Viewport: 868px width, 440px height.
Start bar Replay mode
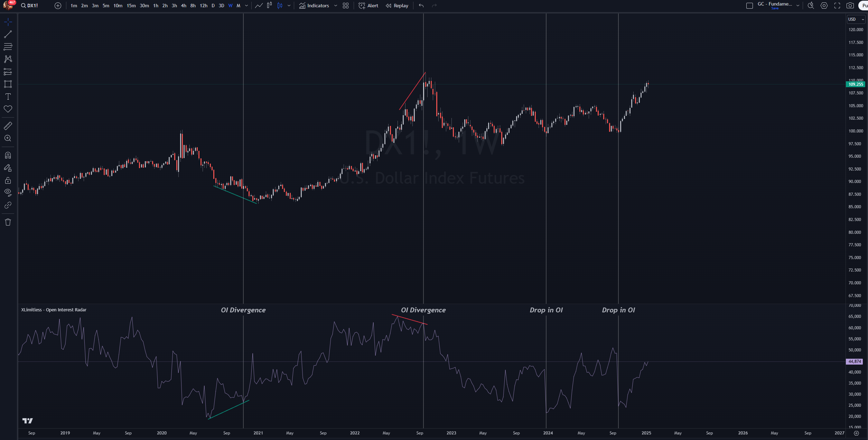point(397,6)
